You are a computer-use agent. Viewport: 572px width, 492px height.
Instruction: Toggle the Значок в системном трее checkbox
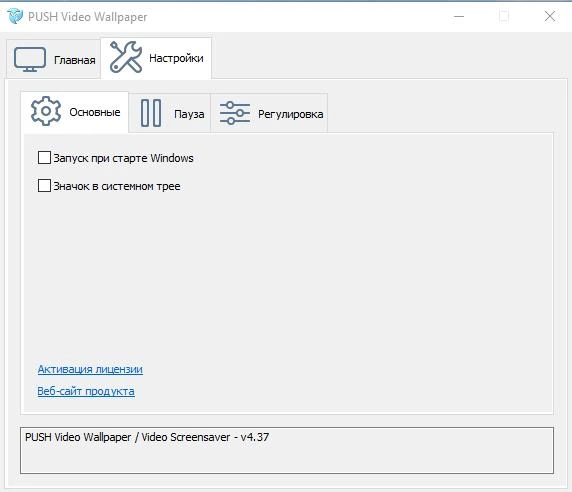(44, 185)
